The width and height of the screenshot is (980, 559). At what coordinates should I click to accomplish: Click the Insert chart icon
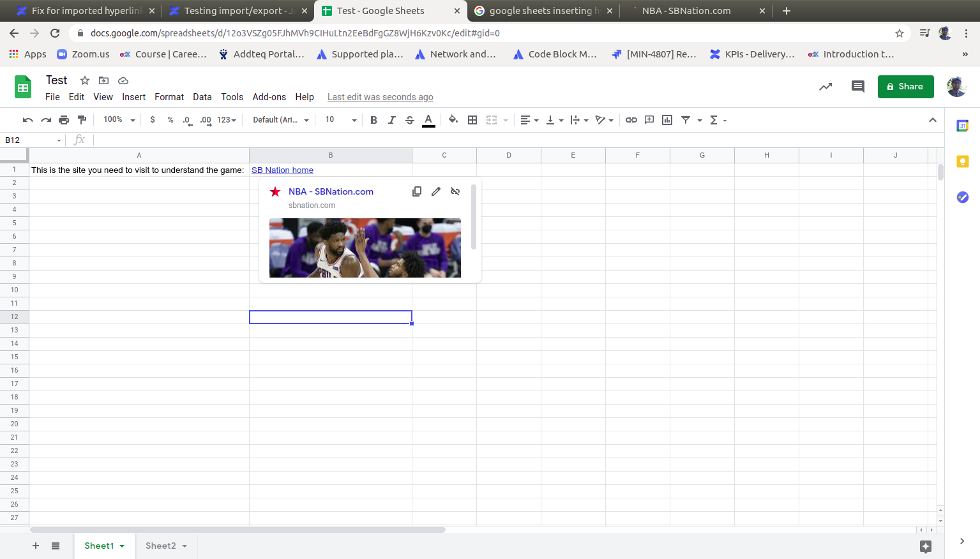pyautogui.click(x=667, y=120)
